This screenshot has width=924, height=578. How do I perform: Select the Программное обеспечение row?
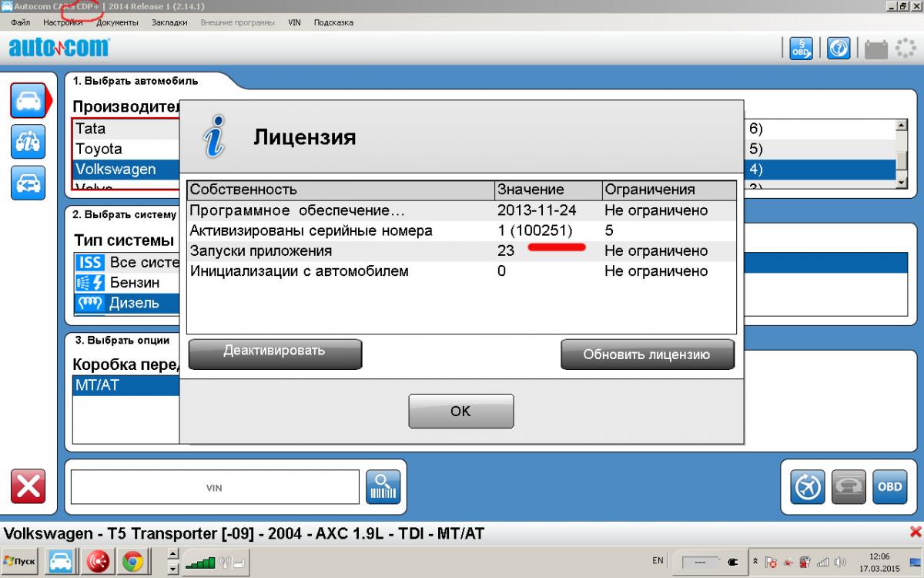pos(461,210)
